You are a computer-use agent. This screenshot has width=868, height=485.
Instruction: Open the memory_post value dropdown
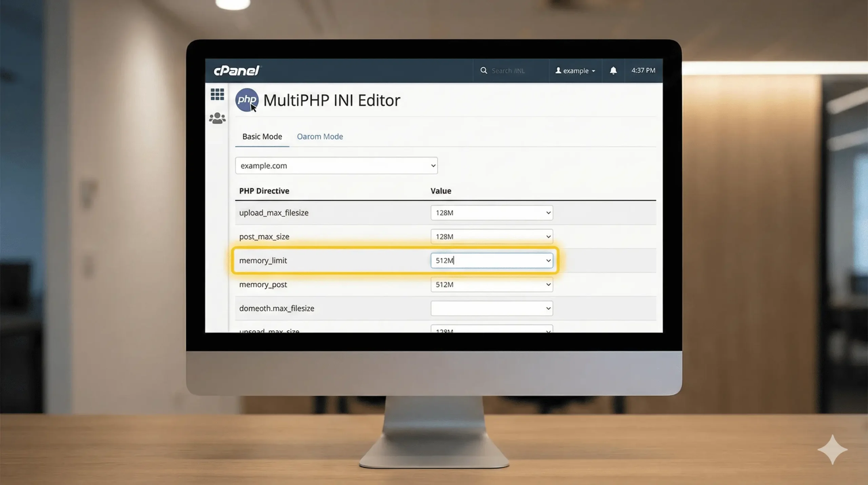click(492, 284)
